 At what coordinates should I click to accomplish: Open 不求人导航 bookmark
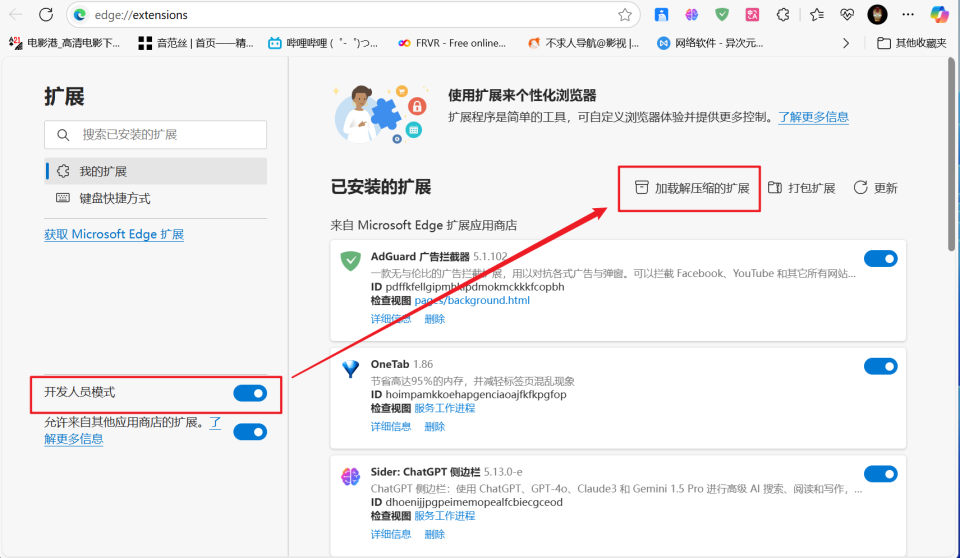[583, 43]
